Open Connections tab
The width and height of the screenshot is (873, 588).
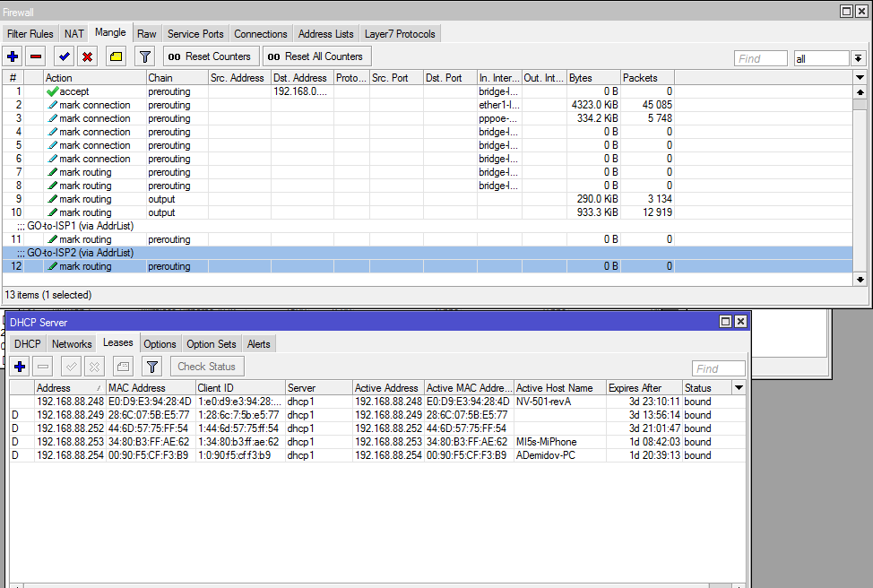click(x=261, y=34)
